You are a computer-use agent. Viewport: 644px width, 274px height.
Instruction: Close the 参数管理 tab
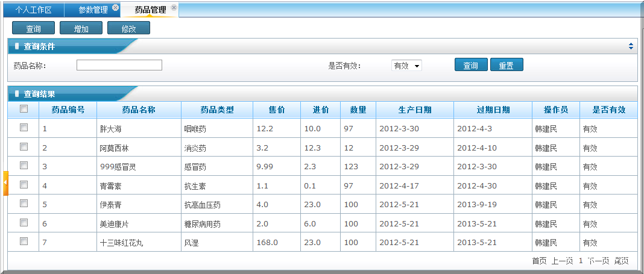116,8
